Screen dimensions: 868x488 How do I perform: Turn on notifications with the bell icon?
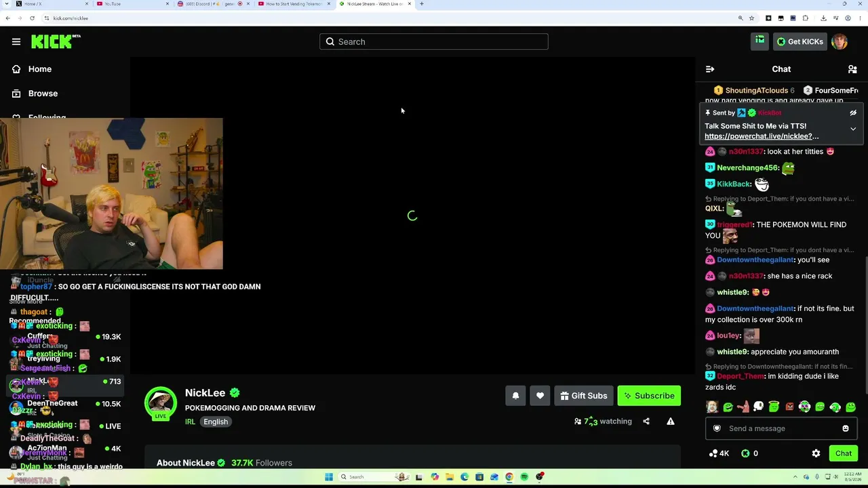click(515, 396)
